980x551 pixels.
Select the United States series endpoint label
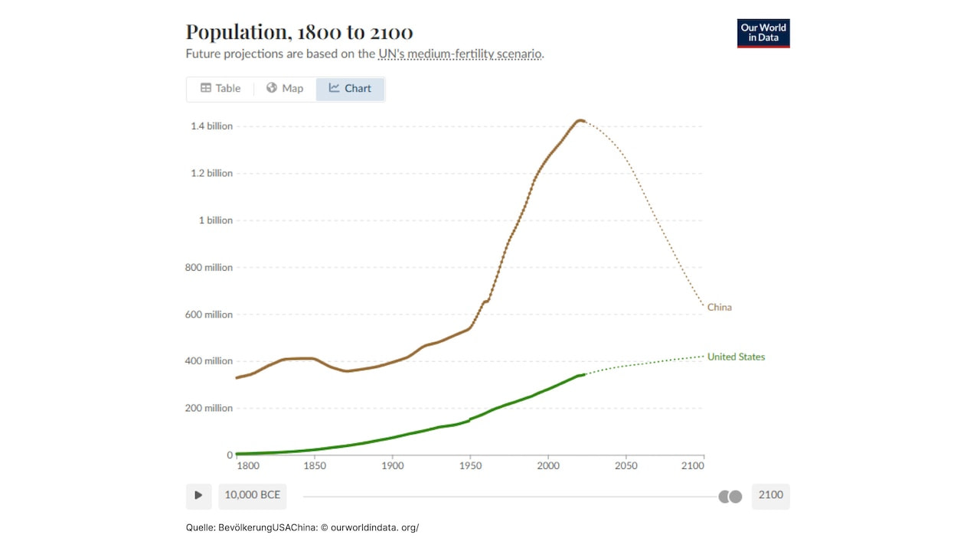click(x=736, y=357)
